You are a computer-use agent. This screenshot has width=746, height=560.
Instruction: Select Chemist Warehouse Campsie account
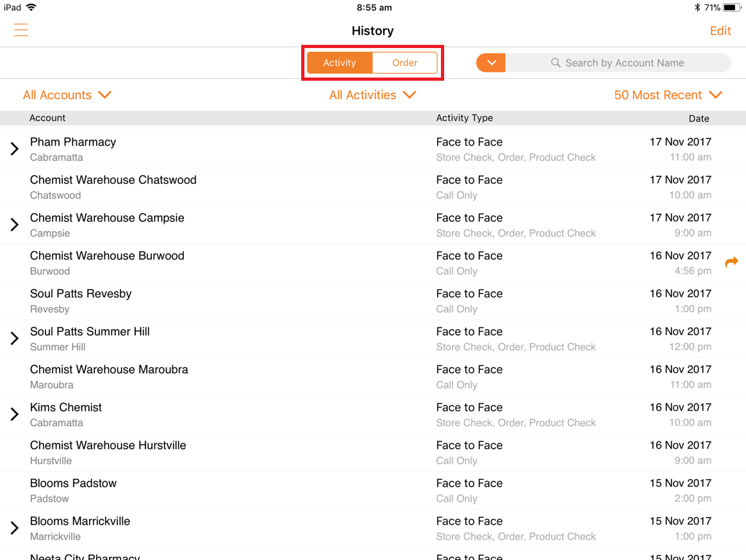[107, 218]
